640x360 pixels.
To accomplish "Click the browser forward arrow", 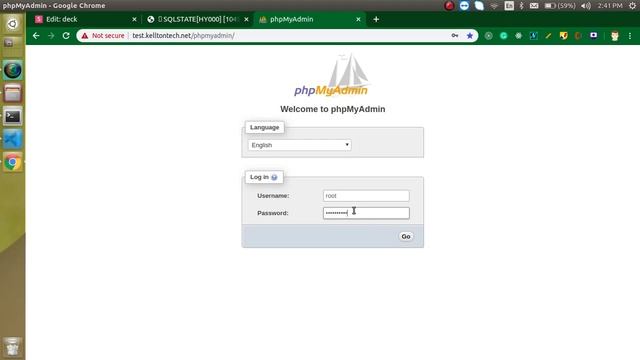I will [51, 36].
